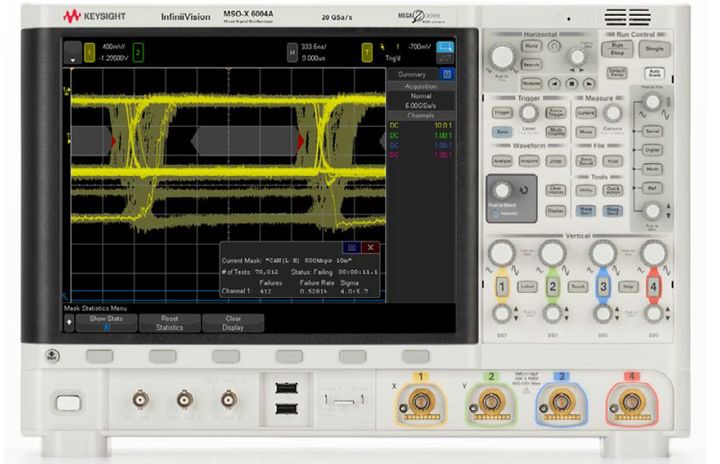
Task: Click the Mode/Coupling key
Action: coord(556,132)
